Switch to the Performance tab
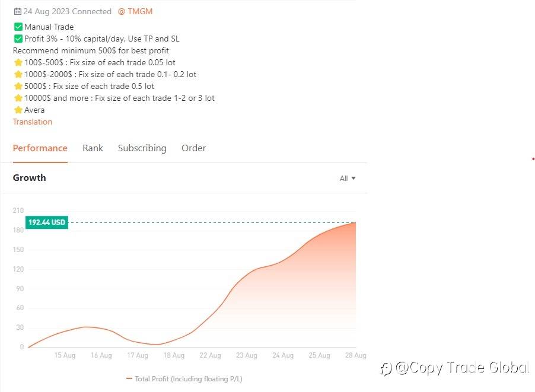The image size is (535, 392). pyautogui.click(x=40, y=148)
